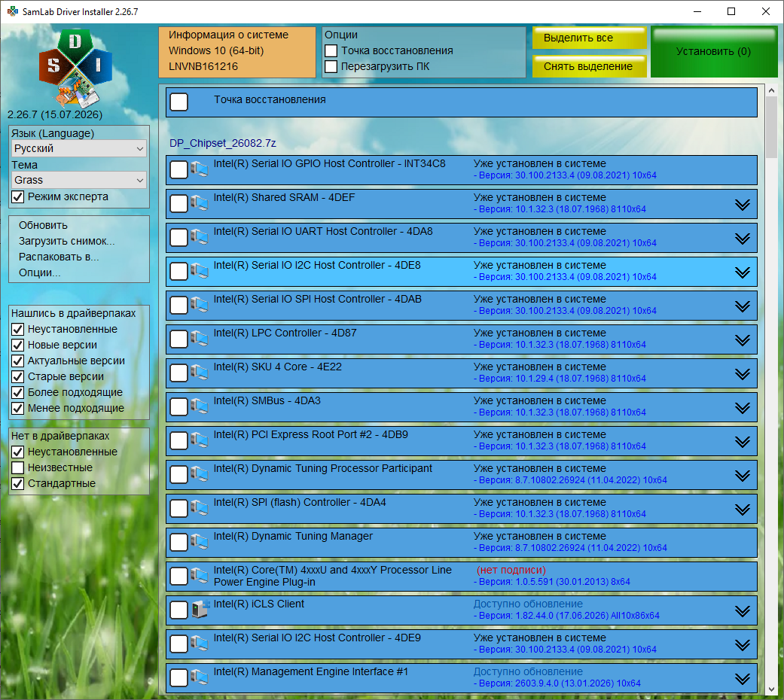Viewport: 784px width, 700px height.
Task: Toggle Режим эксперта checkbox
Action: click(18, 197)
